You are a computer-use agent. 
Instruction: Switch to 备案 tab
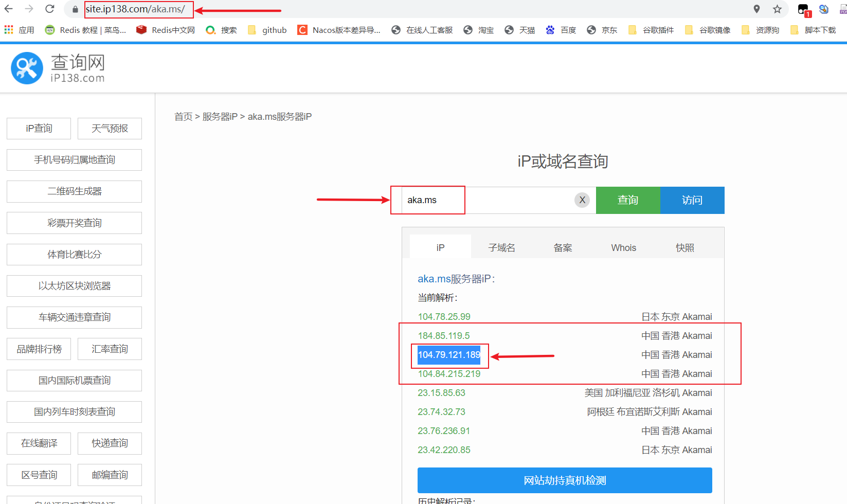pyautogui.click(x=563, y=247)
